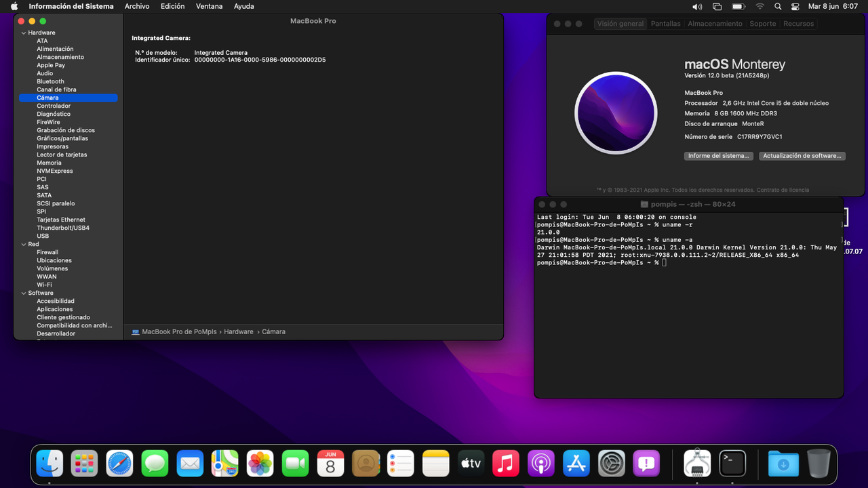Switch to the Soporte tab
This screenshot has height=488, width=868.
(762, 24)
